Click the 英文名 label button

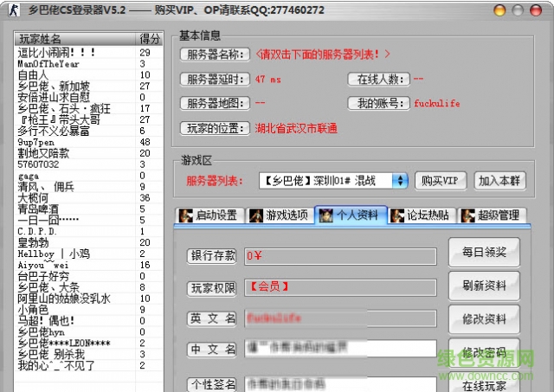click(x=211, y=319)
